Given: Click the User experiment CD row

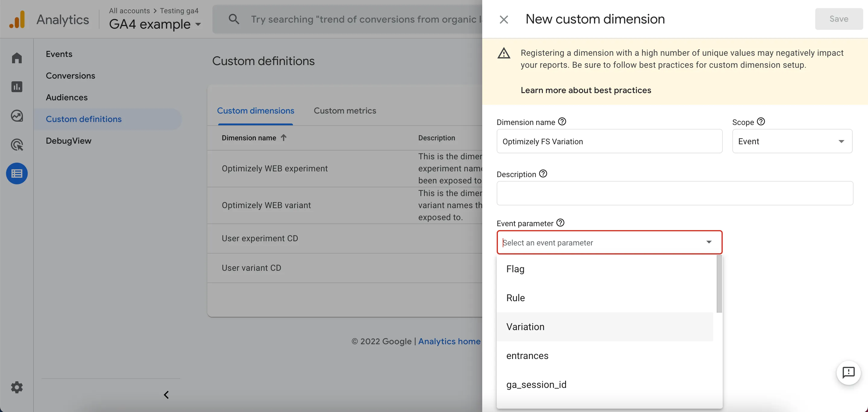Looking at the screenshot, I should pos(345,239).
